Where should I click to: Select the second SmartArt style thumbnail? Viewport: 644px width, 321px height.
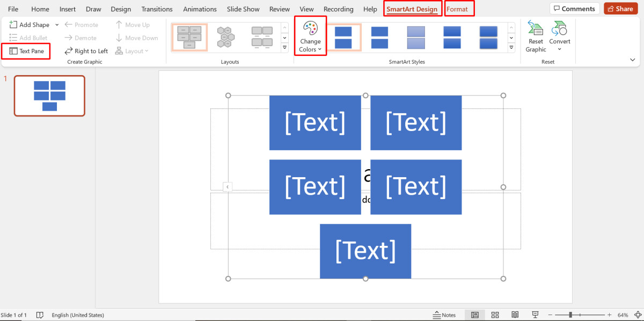coord(379,38)
